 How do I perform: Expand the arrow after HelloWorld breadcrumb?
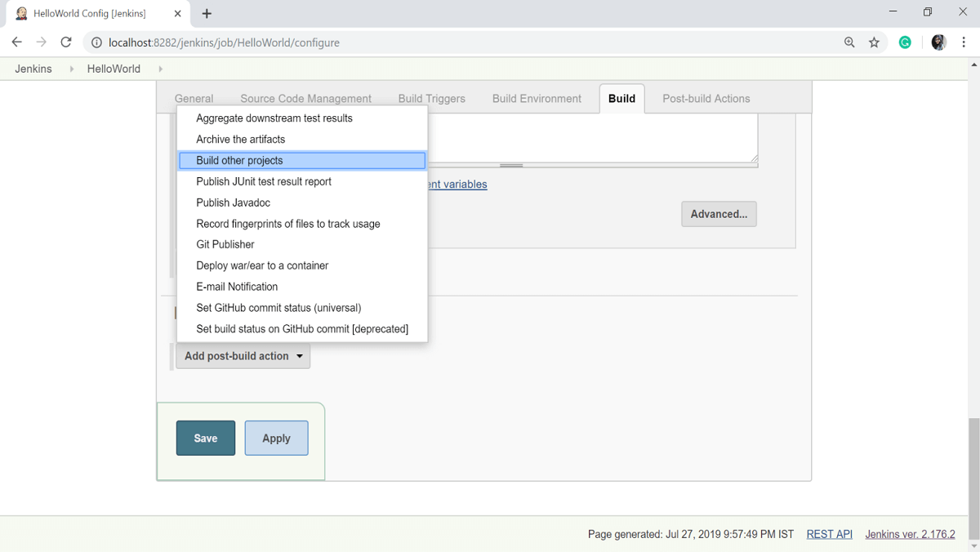click(x=160, y=69)
